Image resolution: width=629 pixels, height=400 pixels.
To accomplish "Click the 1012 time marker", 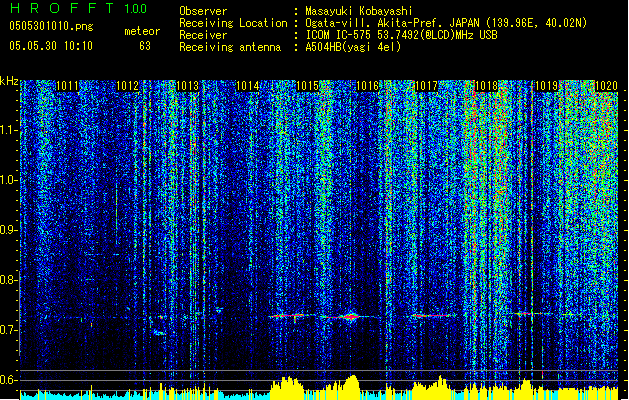I will (x=127, y=86).
